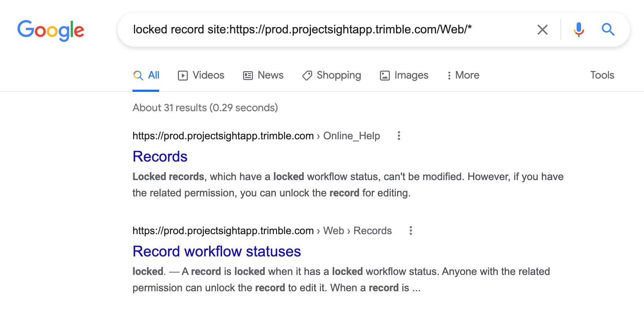The image size is (644, 312).
Task: Click the Shopping tag icon
Action: tap(307, 76)
